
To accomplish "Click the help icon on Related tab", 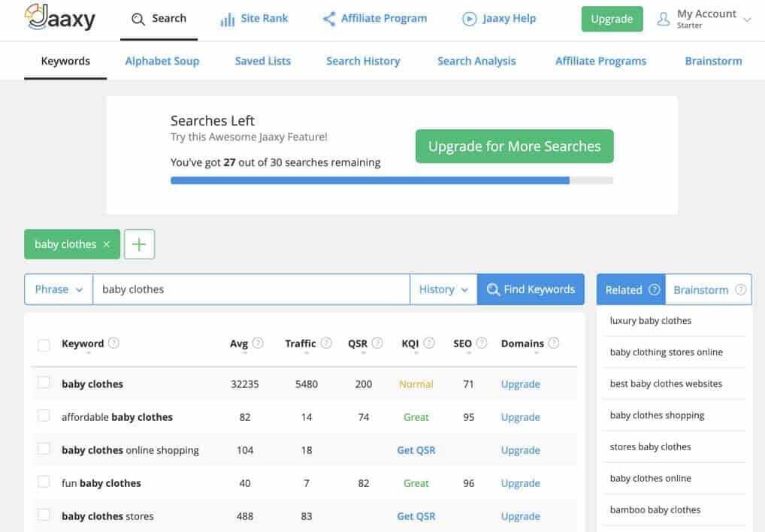I will (x=655, y=289).
